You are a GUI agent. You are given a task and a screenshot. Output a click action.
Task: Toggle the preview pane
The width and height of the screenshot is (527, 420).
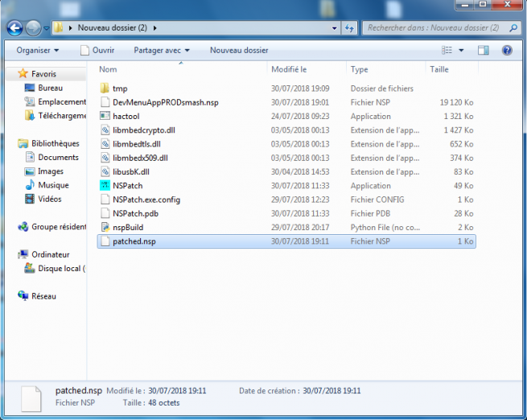pos(484,51)
